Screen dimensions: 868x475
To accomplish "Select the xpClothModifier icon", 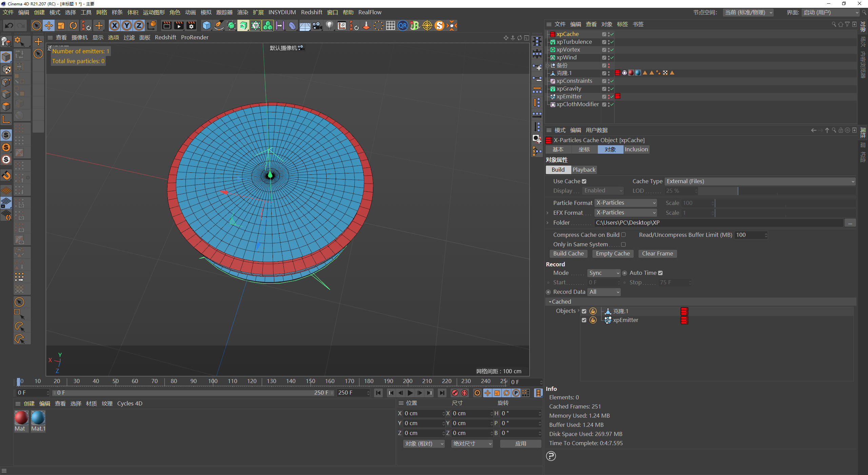I will pos(554,105).
